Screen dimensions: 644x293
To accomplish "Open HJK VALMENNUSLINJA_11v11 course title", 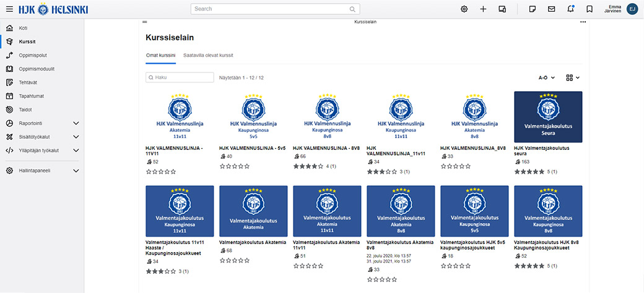I will [x=396, y=151].
